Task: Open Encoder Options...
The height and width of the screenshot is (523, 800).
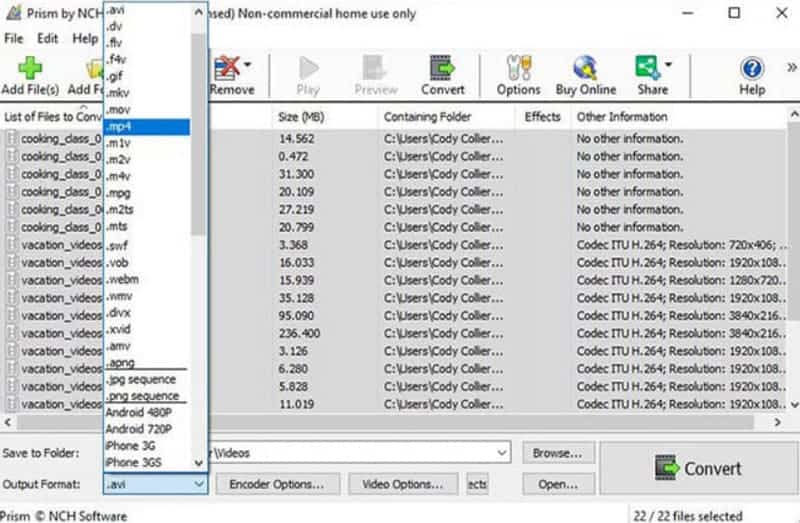Action: pos(277,484)
